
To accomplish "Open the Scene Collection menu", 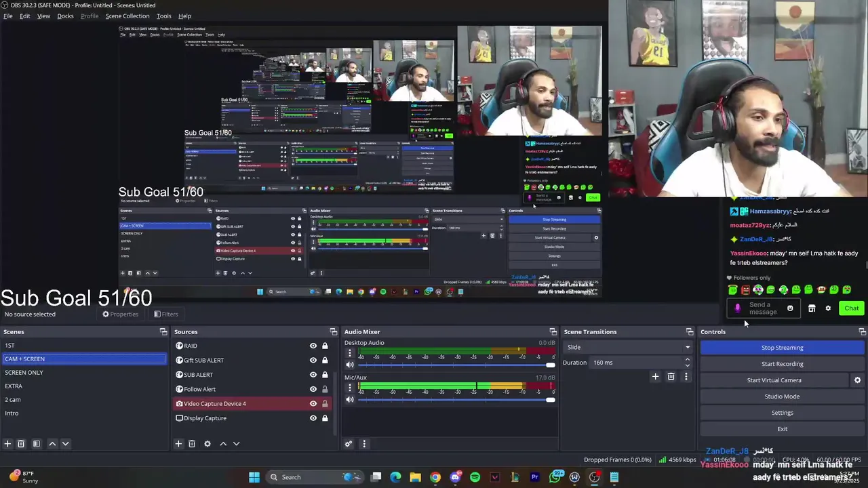I will pyautogui.click(x=127, y=16).
